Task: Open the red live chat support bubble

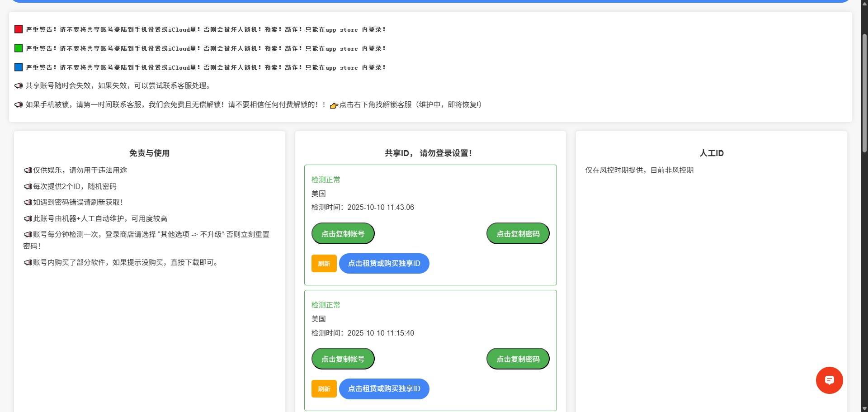Action: (829, 380)
